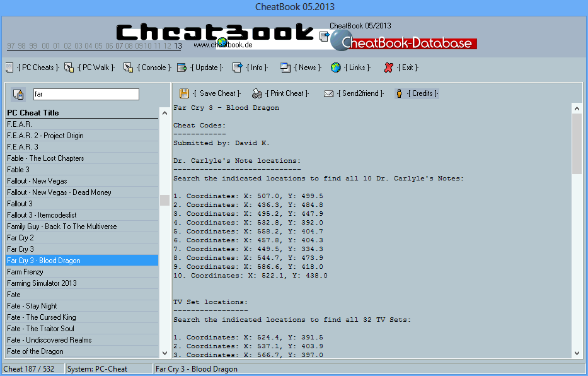The image size is (588, 376).
Task: Open the Links globe icon
Action: tap(336, 68)
